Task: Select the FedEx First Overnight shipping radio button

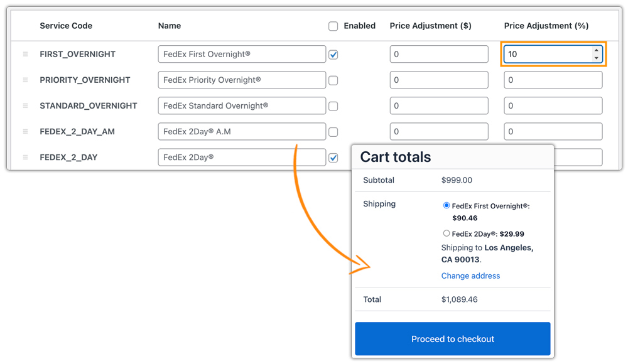Action: 447,205
